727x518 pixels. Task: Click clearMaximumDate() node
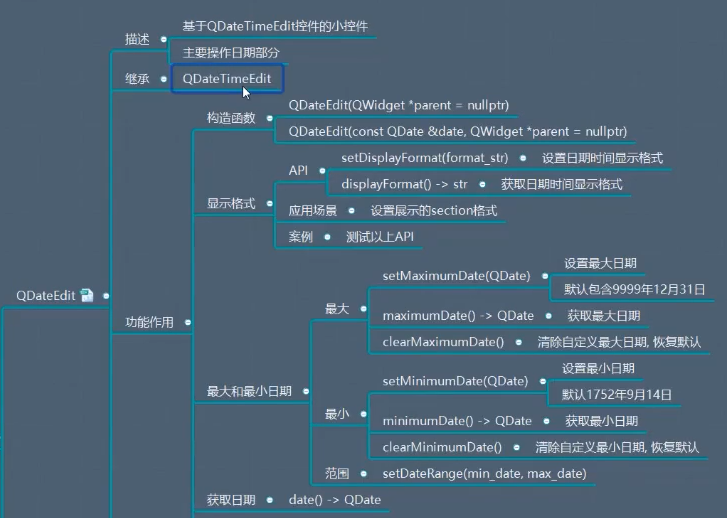point(443,342)
